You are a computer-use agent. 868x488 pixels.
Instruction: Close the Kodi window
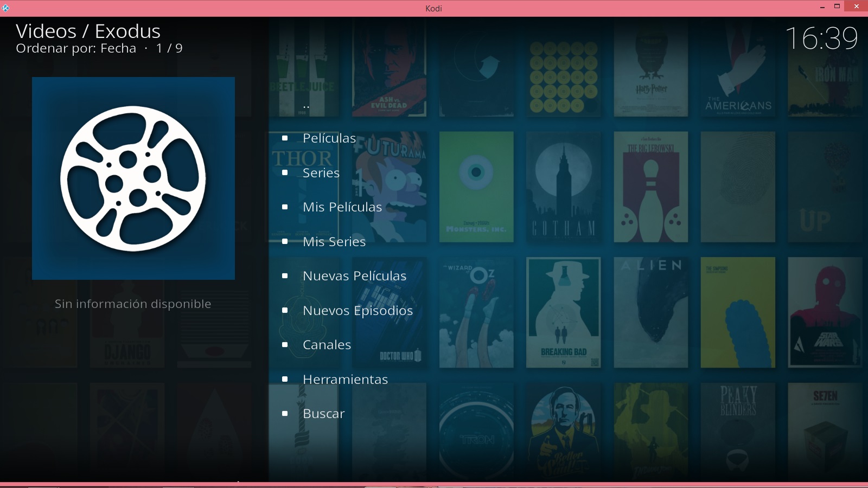[x=857, y=7]
